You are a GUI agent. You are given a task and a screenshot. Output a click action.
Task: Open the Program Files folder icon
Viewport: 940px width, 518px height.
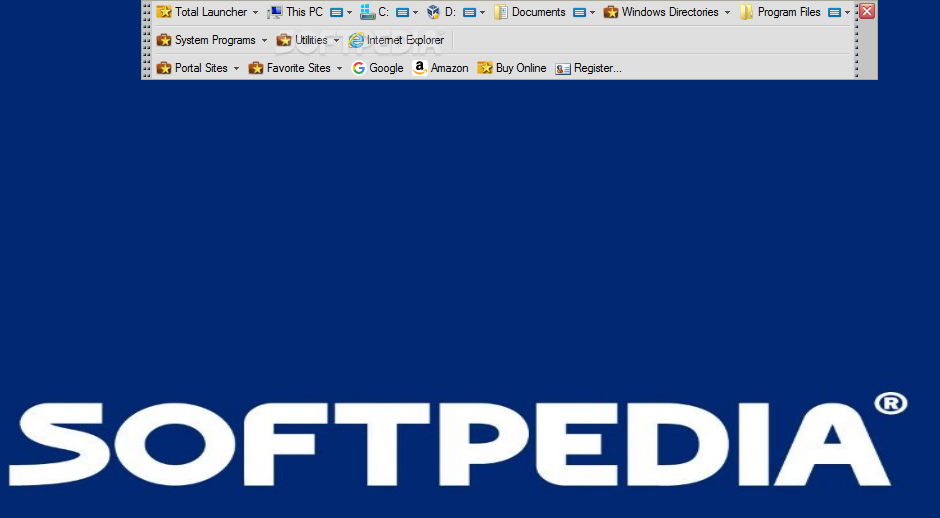(746, 12)
